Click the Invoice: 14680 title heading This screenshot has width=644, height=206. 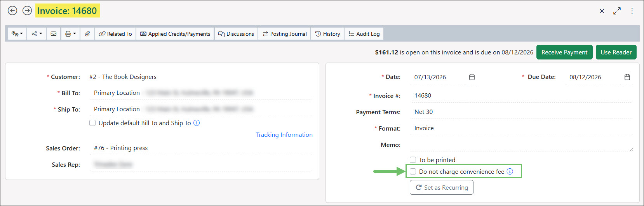(x=67, y=11)
